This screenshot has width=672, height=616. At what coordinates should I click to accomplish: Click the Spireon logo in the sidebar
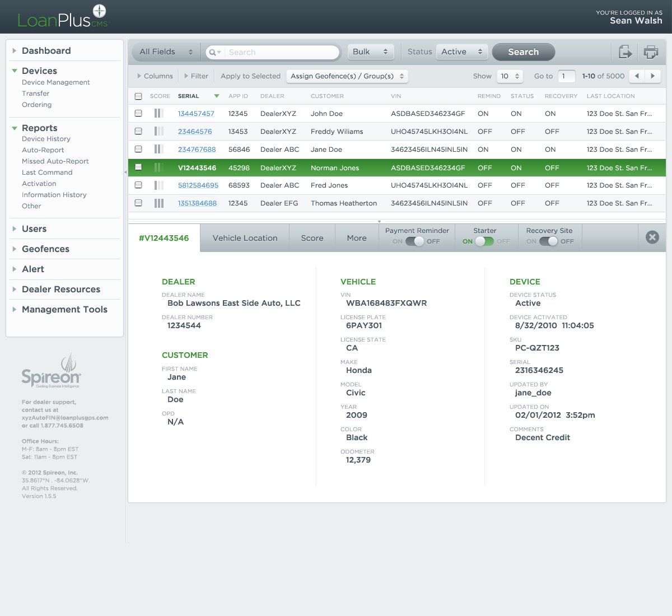pyautogui.click(x=51, y=371)
